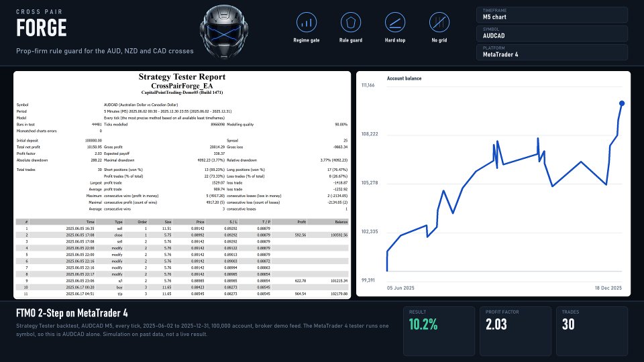Click the 18 Dec 2025 date label
Viewport: 644px width, 362px height.
pos(608,288)
